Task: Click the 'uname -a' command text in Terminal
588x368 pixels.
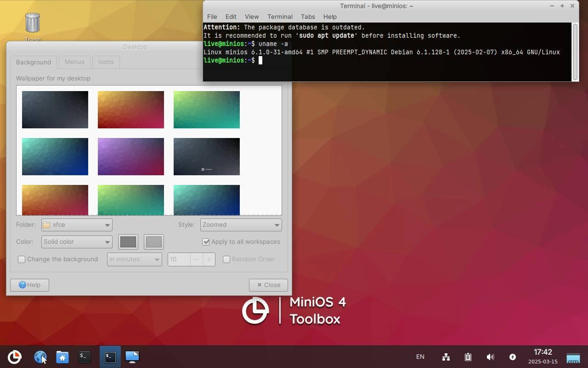Action: tap(273, 44)
